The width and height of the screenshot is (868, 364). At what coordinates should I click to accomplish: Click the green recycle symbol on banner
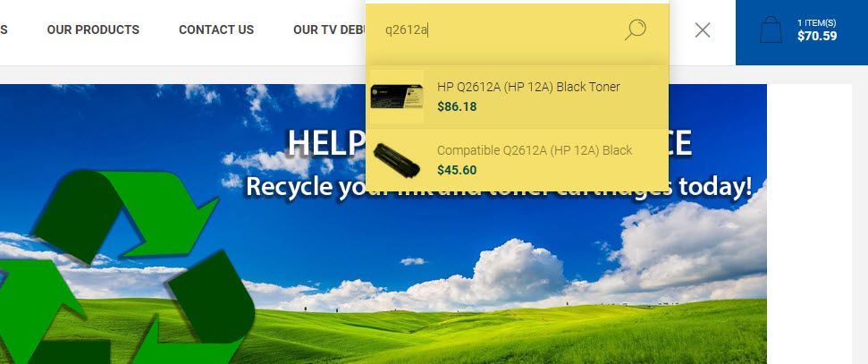[127, 267]
